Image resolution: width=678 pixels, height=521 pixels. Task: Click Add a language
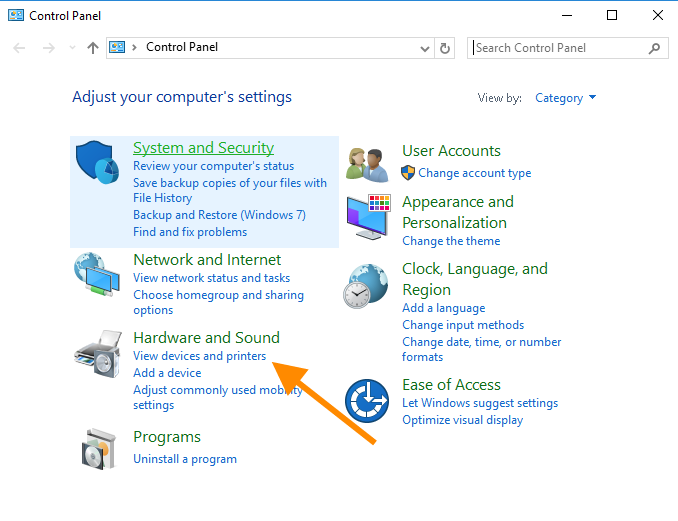pos(443,308)
